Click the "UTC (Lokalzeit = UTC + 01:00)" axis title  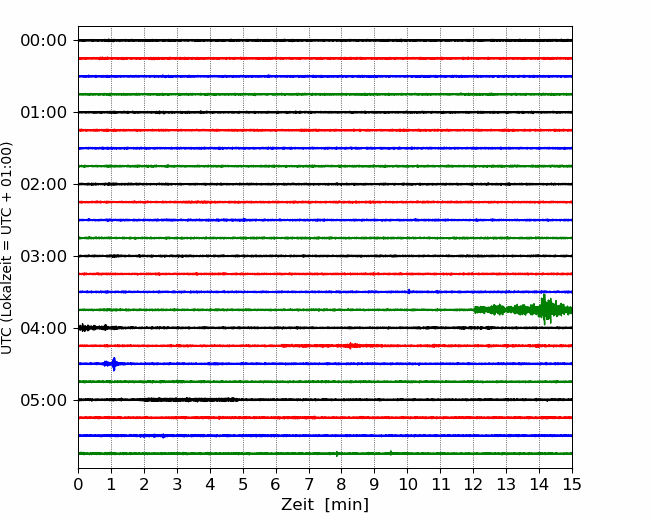pos(7,248)
